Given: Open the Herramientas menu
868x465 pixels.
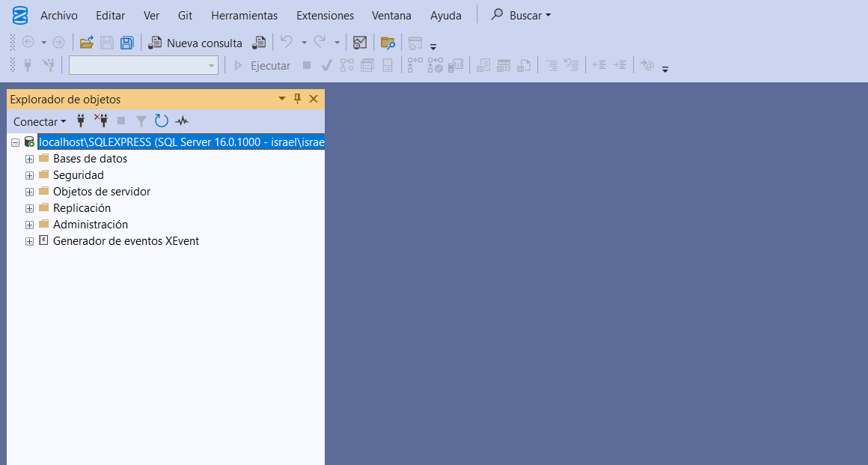Looking at the screenshot, I should point(244,15).
